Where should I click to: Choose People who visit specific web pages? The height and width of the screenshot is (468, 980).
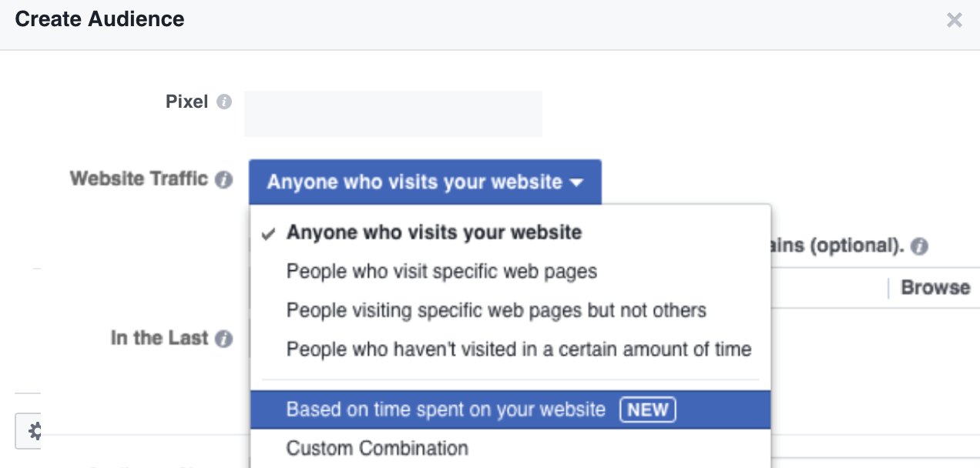pos(441,271)
